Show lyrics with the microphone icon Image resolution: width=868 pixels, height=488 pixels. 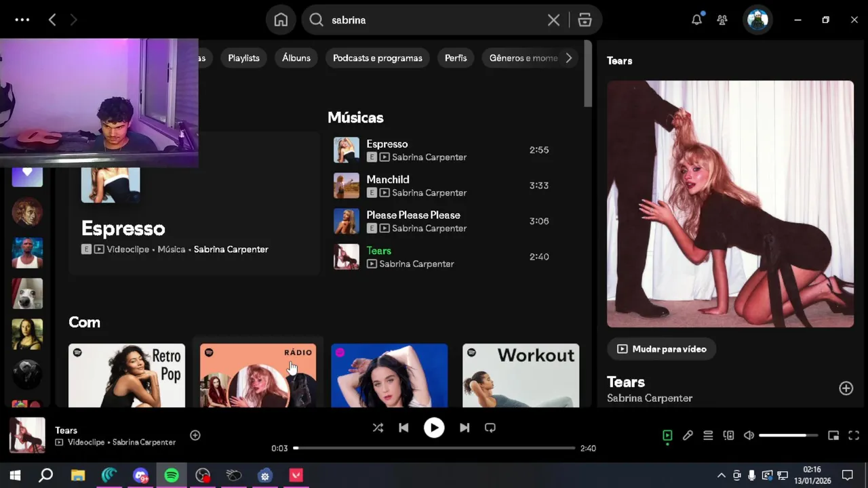click(688, 435)
